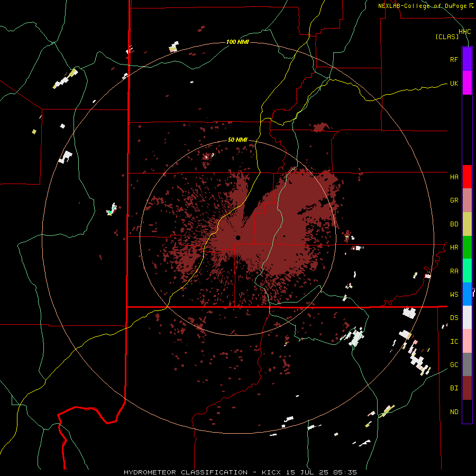The image size is (476, 476).
Task: Click the red HA legend color swatch
Action: tap(467, 177)
